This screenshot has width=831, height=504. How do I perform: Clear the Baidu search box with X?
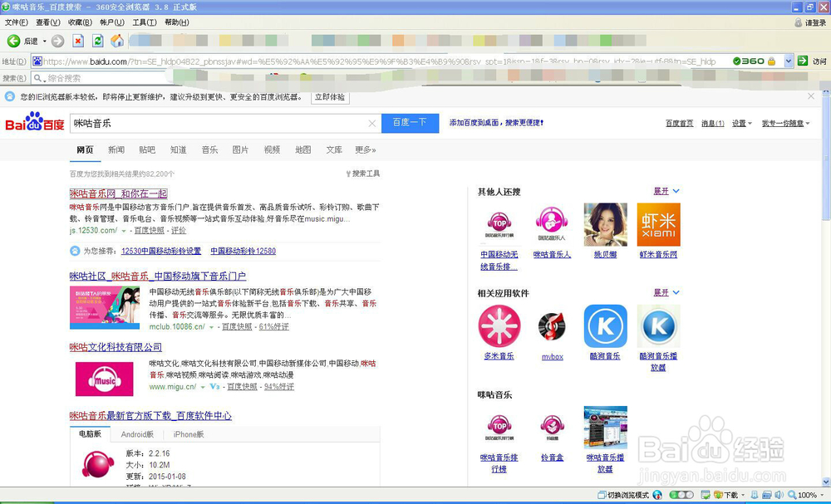372,124
